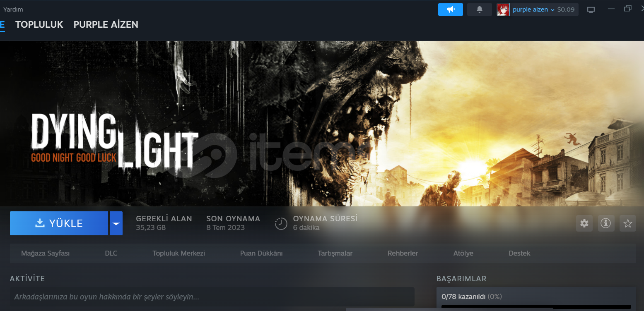Open Destek support link
The height and width of the screenshot is (311, 644).
point(519,253)
